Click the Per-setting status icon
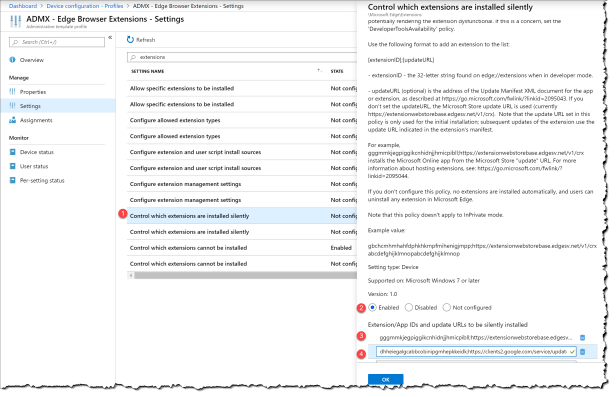The image size is (616, 397). (x=13, y=180)
